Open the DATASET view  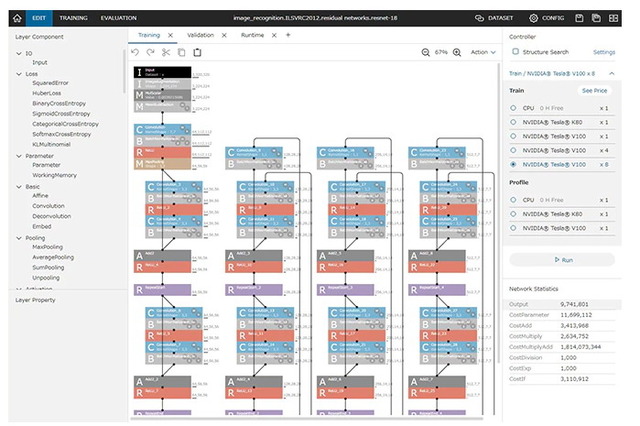[x=494, y=18]
